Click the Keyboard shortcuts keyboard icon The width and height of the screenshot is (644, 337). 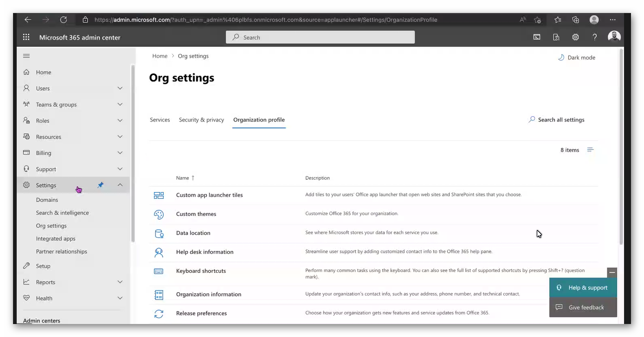point(159,271)
